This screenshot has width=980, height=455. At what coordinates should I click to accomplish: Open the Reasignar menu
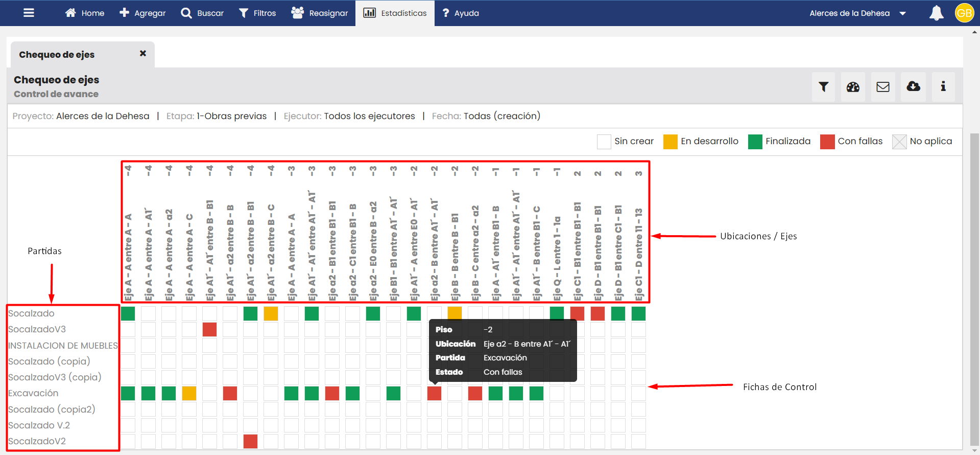pyautogui.click(x=320, y=13)
